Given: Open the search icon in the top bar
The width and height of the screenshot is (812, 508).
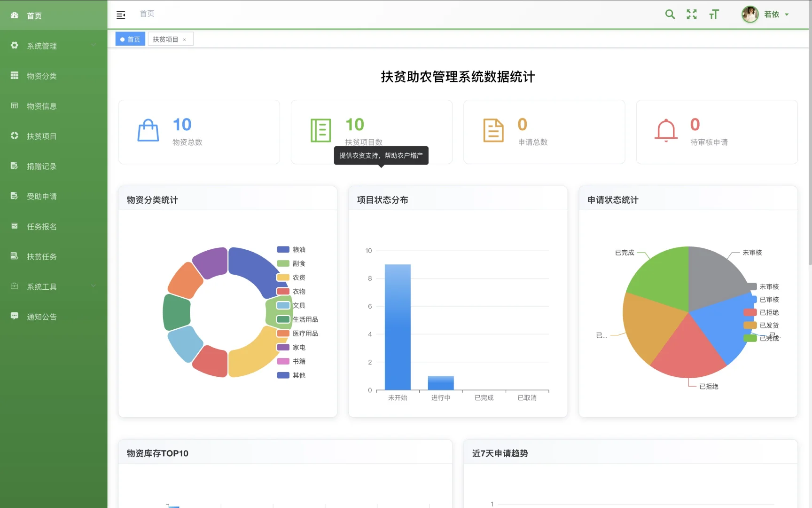Looking at the screenshot, I should tap(670, 14).
